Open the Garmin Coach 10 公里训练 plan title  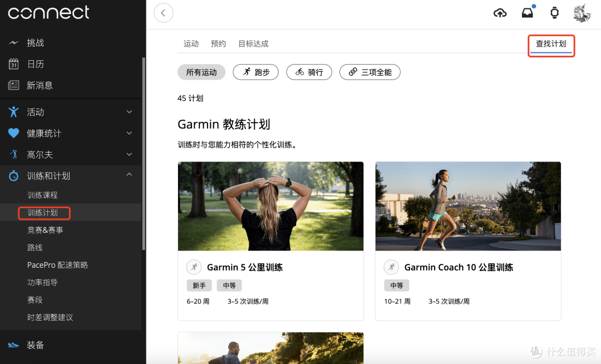point(459,267)
